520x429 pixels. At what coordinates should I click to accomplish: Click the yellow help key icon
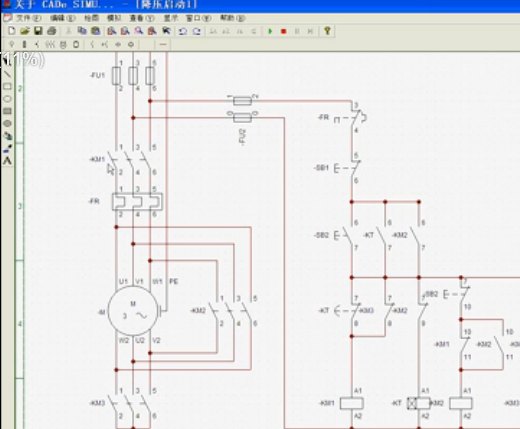coord(327,31)
